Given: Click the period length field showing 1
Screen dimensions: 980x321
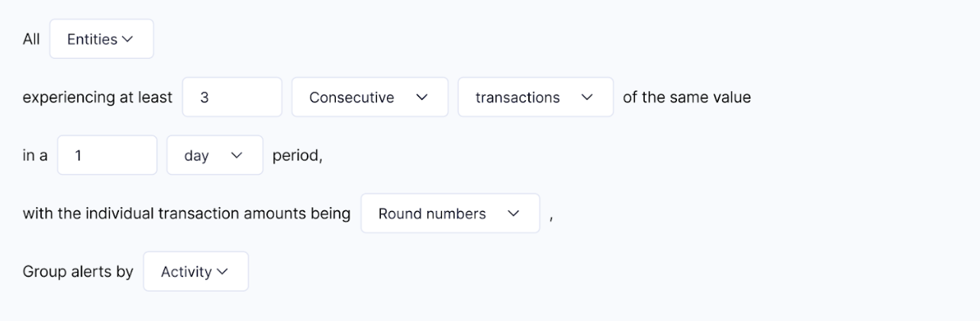Looking at the screenshot, I should (107, 155).
